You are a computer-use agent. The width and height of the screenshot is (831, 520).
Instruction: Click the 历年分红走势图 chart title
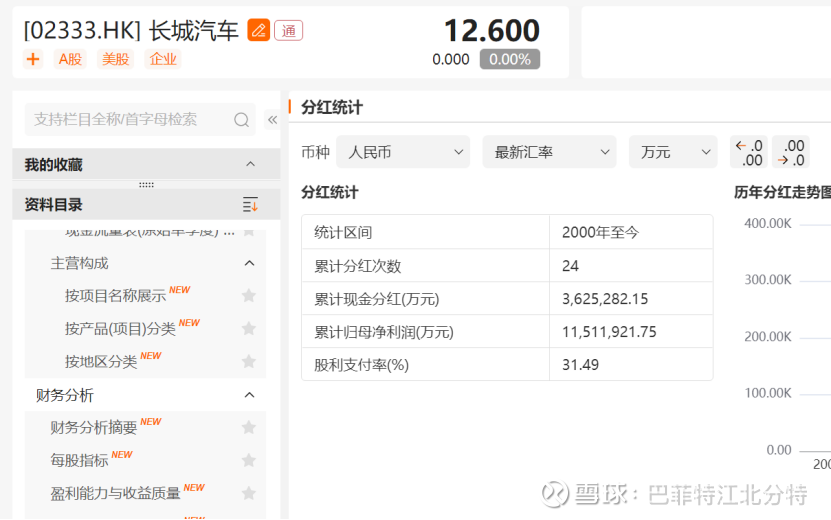point(782,192)
